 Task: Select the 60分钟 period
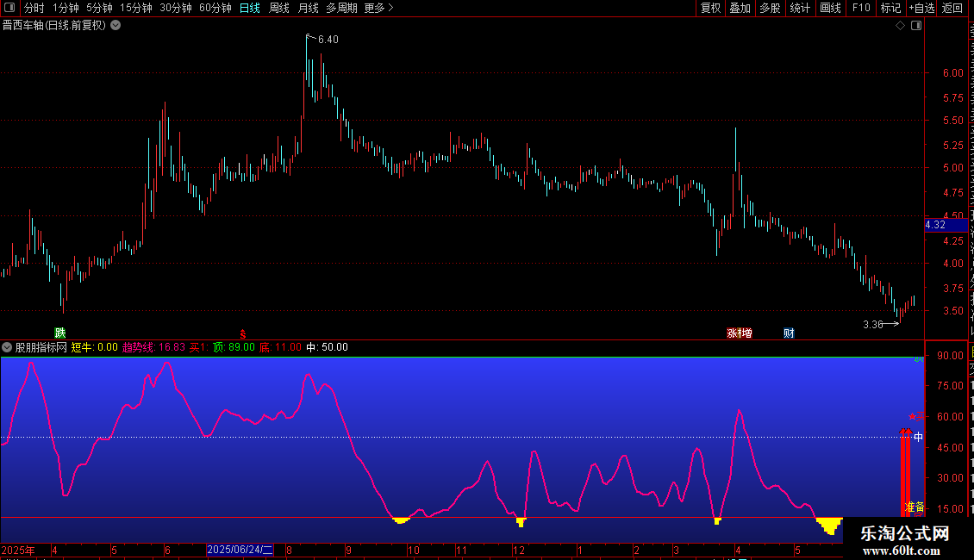215,8
